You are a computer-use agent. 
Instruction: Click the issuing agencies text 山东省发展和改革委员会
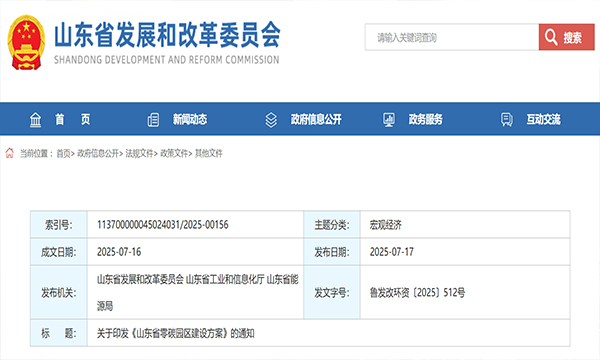coord(140,279)
